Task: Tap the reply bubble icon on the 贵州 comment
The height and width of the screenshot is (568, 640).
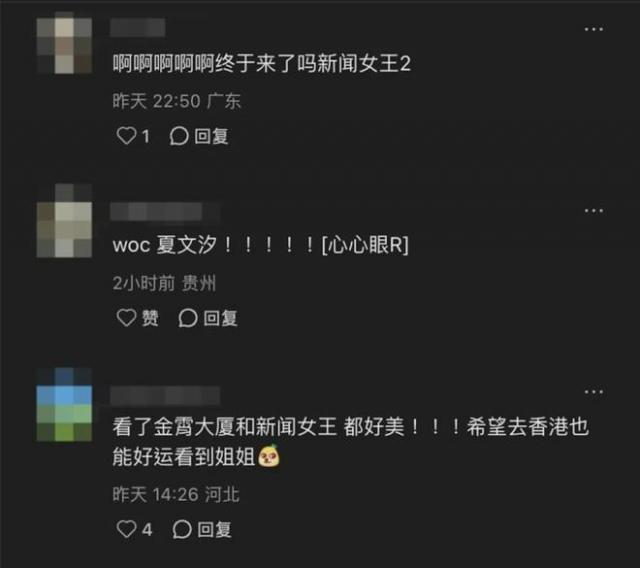Action: [x=188, y=318]
